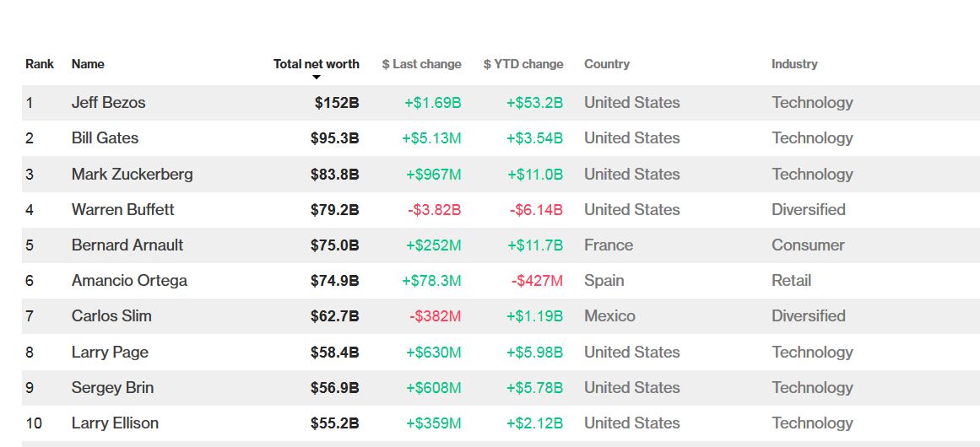Click the $ YTD change column header

click(x=522, y=64)
